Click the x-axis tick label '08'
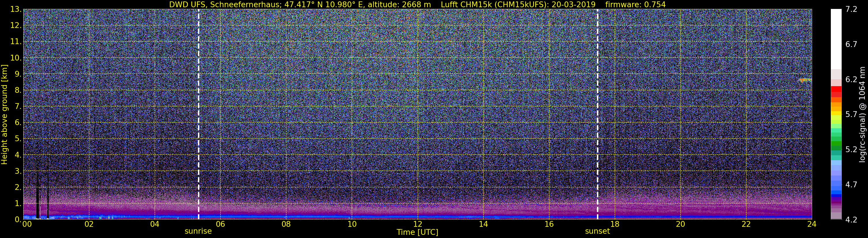868x238 pixels. pyautogui.click(x=286, y=224)
